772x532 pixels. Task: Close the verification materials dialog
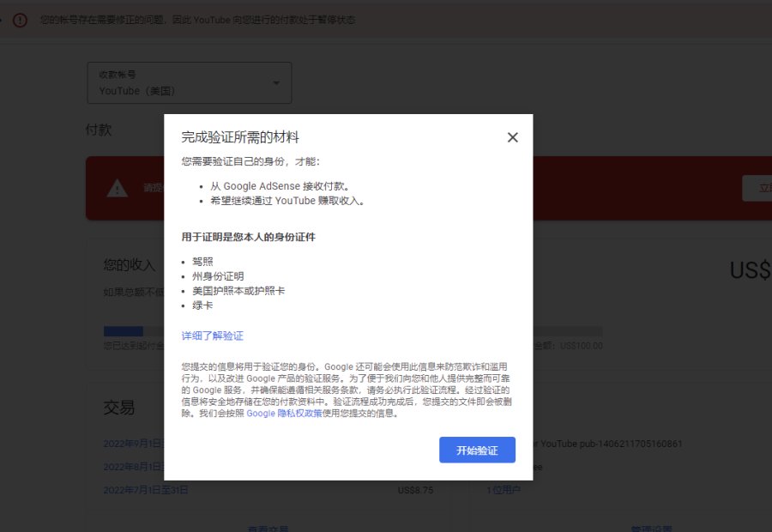click(513, 137)
